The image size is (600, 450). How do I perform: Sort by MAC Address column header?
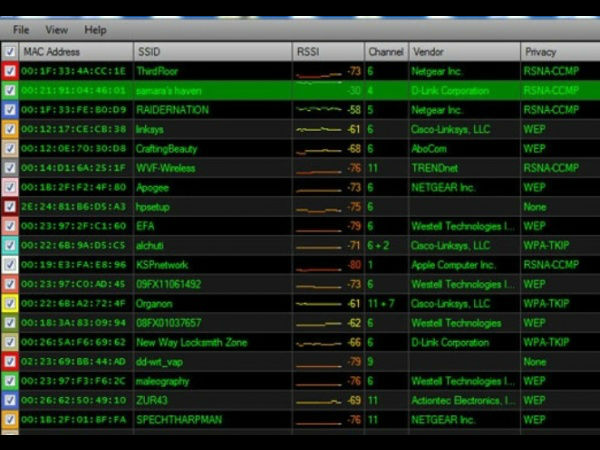pos(76,52)
